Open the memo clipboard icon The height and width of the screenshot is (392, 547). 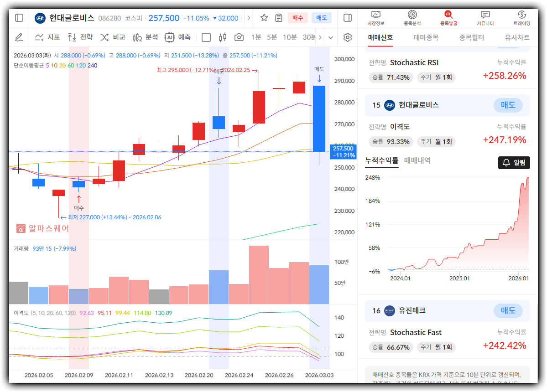279,18
